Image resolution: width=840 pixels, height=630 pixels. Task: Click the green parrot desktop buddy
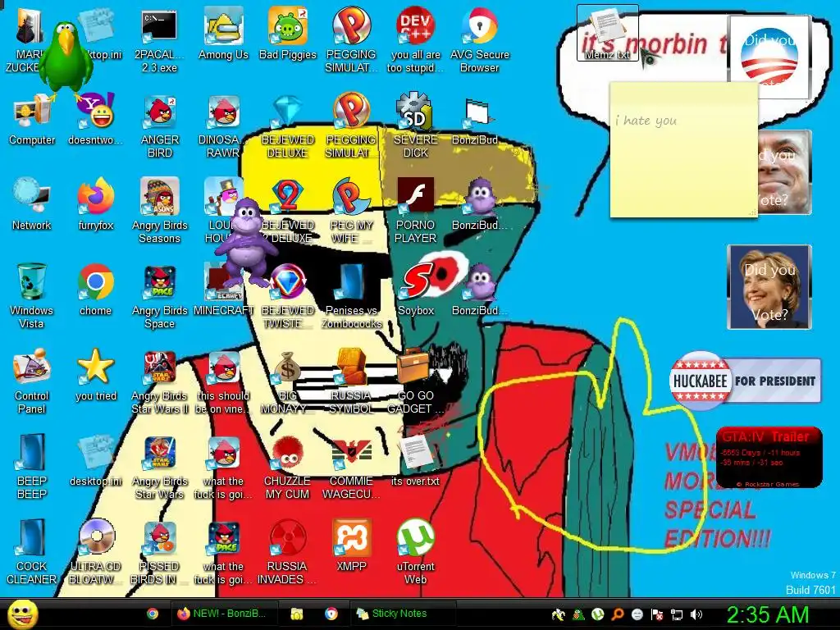67,60
